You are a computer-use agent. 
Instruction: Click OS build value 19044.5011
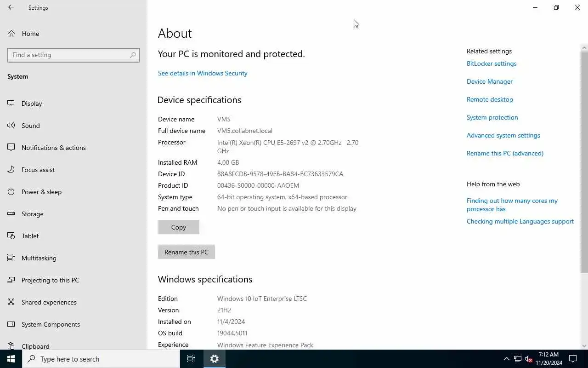pyautogui.click(x=232, y=333)
